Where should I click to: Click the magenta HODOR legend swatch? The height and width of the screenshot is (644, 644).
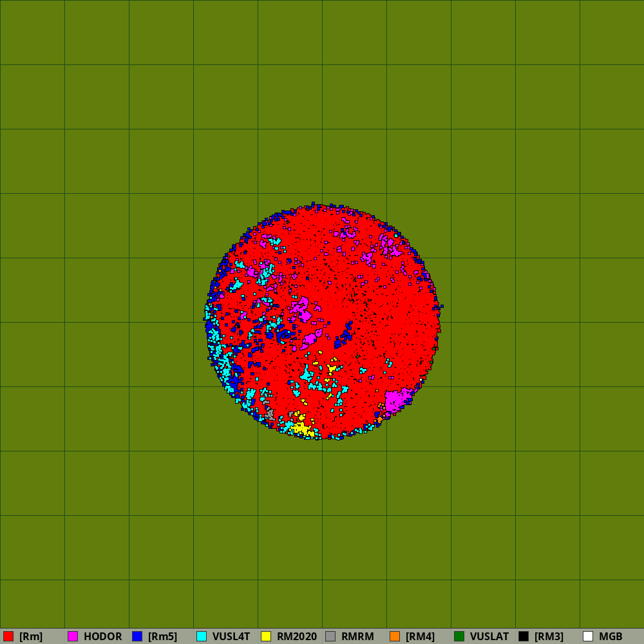[x=73, y=636]
